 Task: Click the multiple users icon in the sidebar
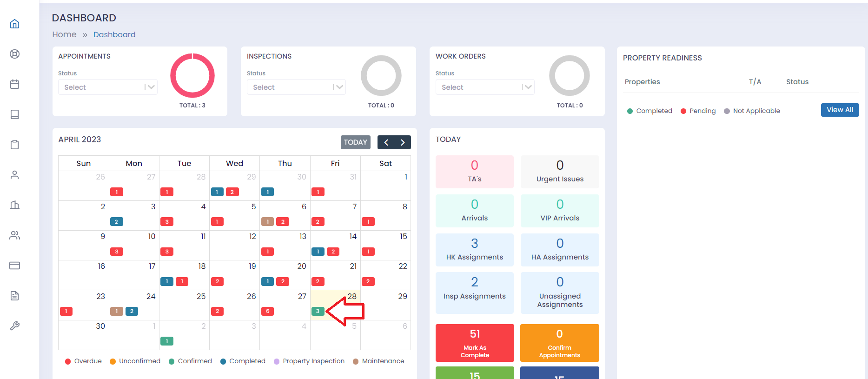pyautogui.click(x=15, y=235)
